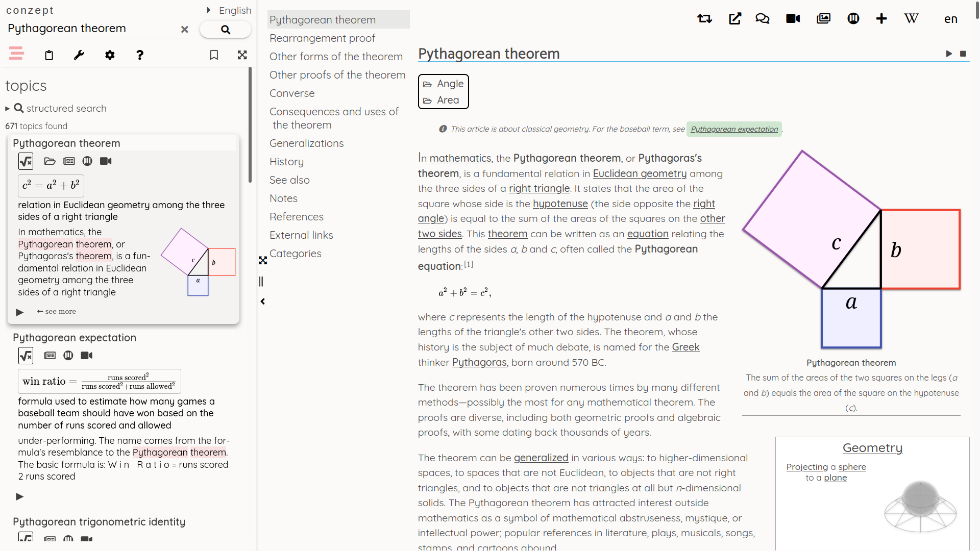Jump to History section

pyautogui.click(x=286, y=162)
